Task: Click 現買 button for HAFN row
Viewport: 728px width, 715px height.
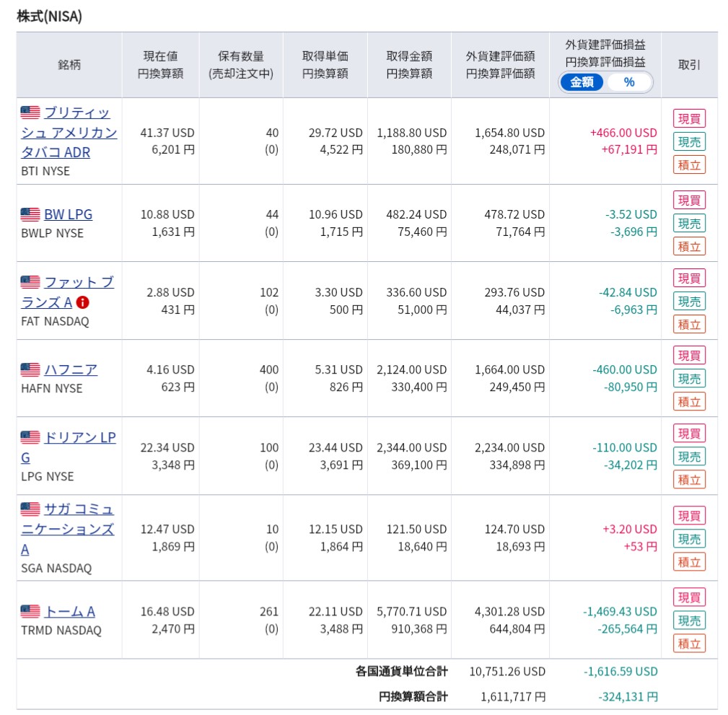Action: [689, 355]
